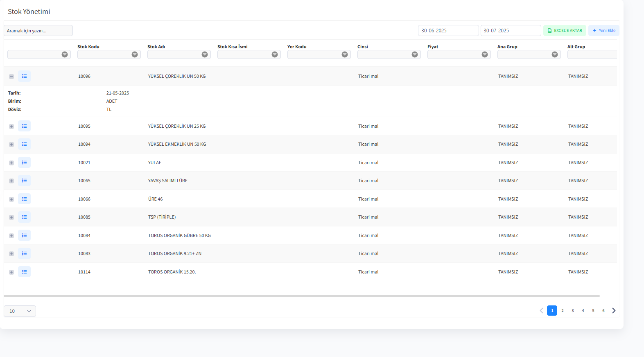Expand details of ÜRE 46 row
This screenshot has height=357, width=644.
[x=11, y=199]
